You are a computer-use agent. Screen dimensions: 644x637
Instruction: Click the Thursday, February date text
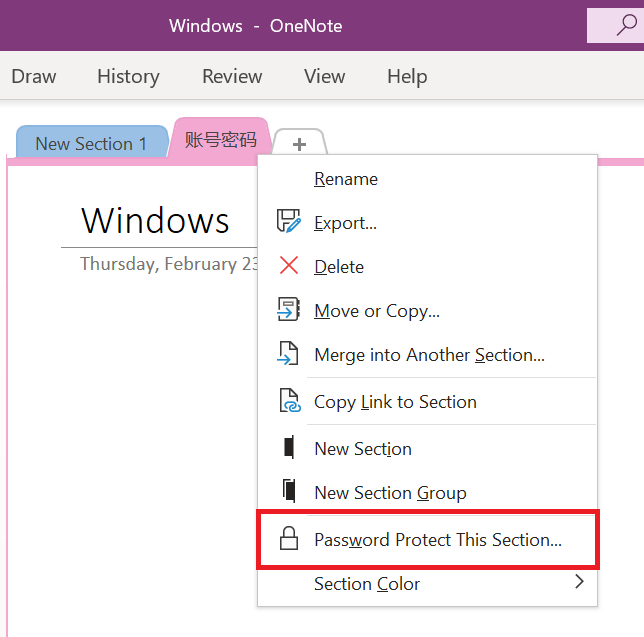pos(169,264)
